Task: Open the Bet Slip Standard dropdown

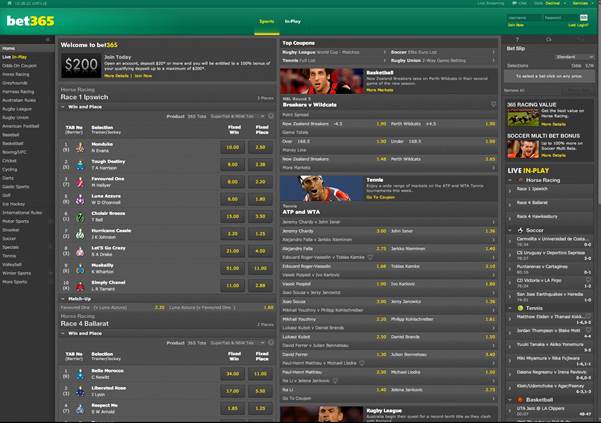Action: [574, 57]
